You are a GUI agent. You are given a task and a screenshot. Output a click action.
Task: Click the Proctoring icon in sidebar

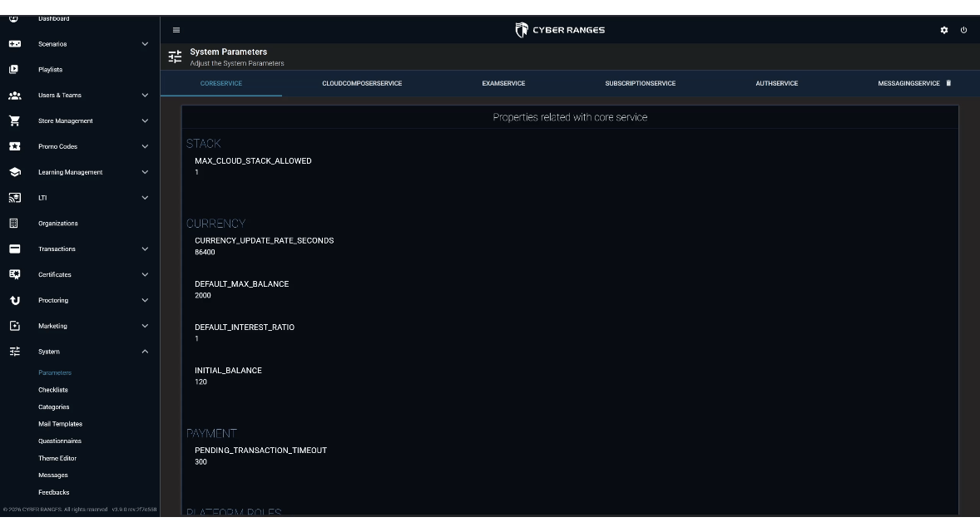pyautogui.click(x=14, y=300)
